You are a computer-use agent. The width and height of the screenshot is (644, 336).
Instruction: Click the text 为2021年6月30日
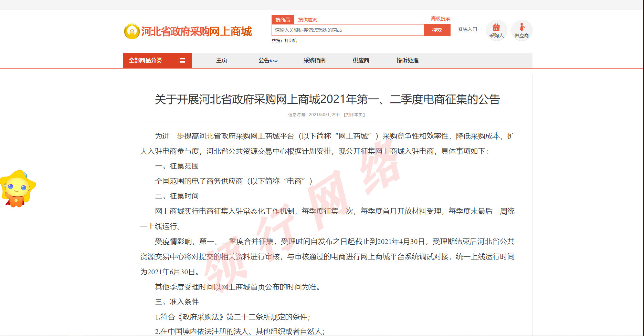170,272
